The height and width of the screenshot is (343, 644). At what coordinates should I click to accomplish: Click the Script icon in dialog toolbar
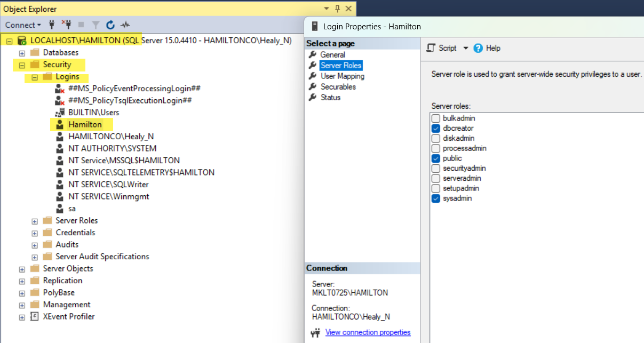click(x=432, y=48)
